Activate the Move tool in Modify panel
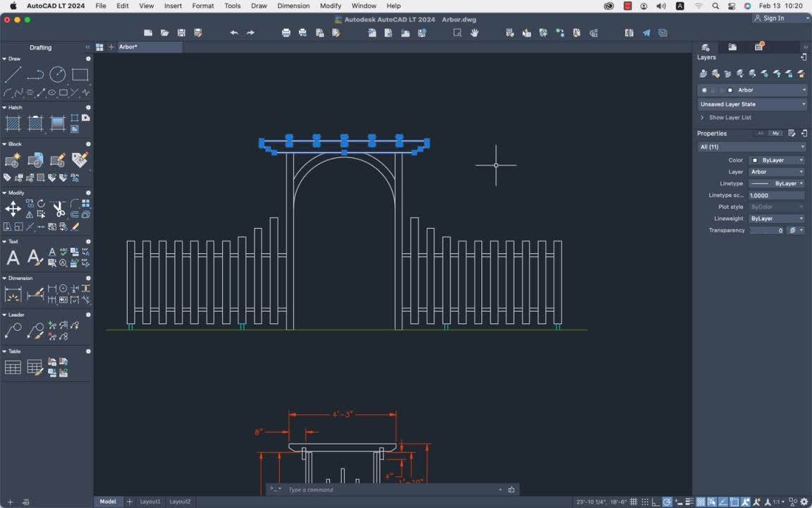 (13, 208)
